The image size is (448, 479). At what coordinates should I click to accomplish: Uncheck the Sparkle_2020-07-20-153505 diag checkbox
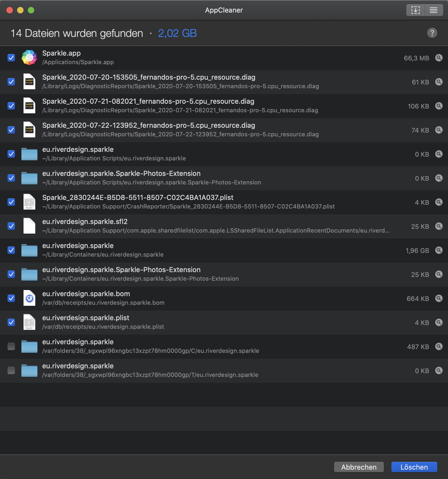pyautogui.click(x=11, y=82)
